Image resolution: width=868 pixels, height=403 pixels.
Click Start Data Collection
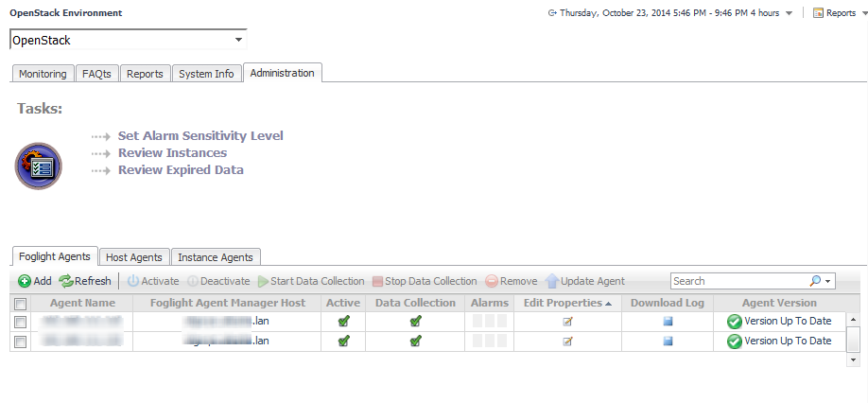pos(311,281)
